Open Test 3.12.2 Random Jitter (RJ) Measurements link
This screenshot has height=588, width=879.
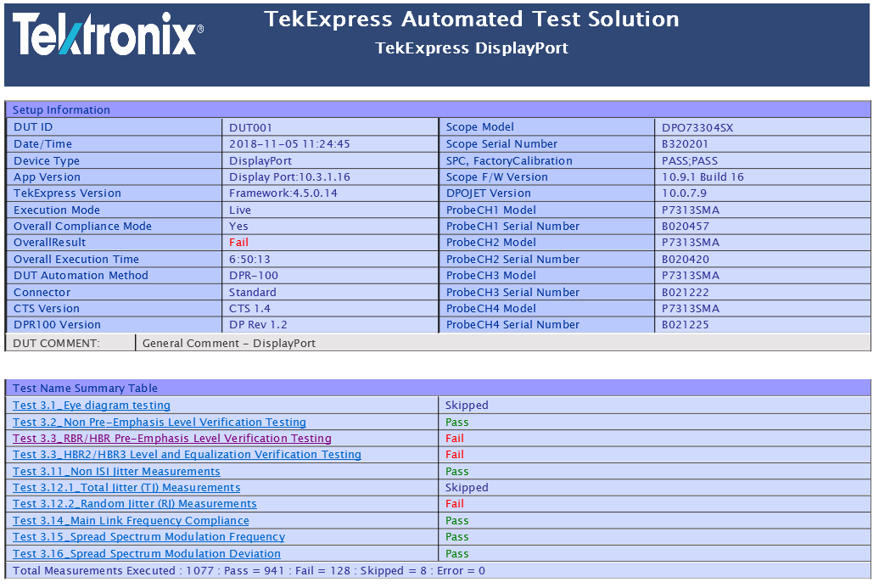point(135,504)
